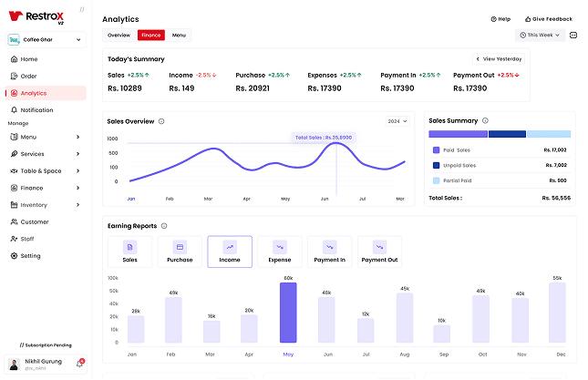Click the Paid Sales purple color swatch
Image resolution: width=588 pixels, height=380 pixels.
pos(437,149)
